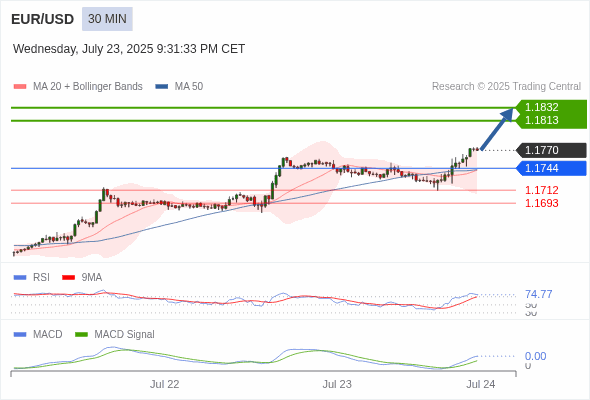Click the Jul 24 date marker
This screenshot has height=400, width=590.
click(481, 384)
